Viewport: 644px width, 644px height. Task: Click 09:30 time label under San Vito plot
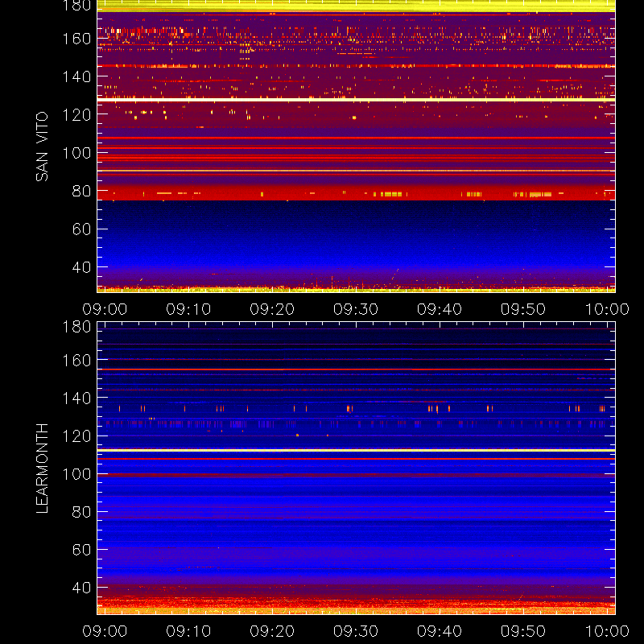356,309
